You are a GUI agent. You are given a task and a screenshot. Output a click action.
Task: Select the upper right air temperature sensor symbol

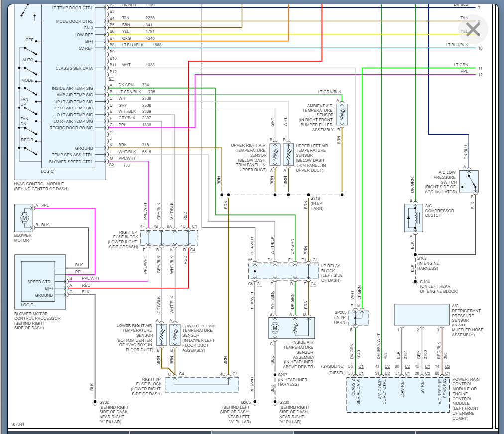(275, 154)
